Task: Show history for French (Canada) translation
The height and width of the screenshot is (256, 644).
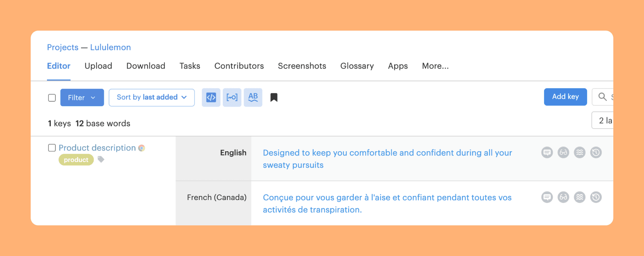Action: 596,197
